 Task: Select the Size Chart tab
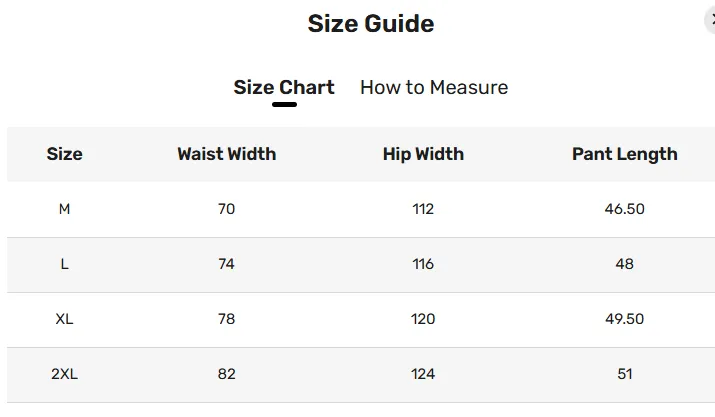[284, 87]
